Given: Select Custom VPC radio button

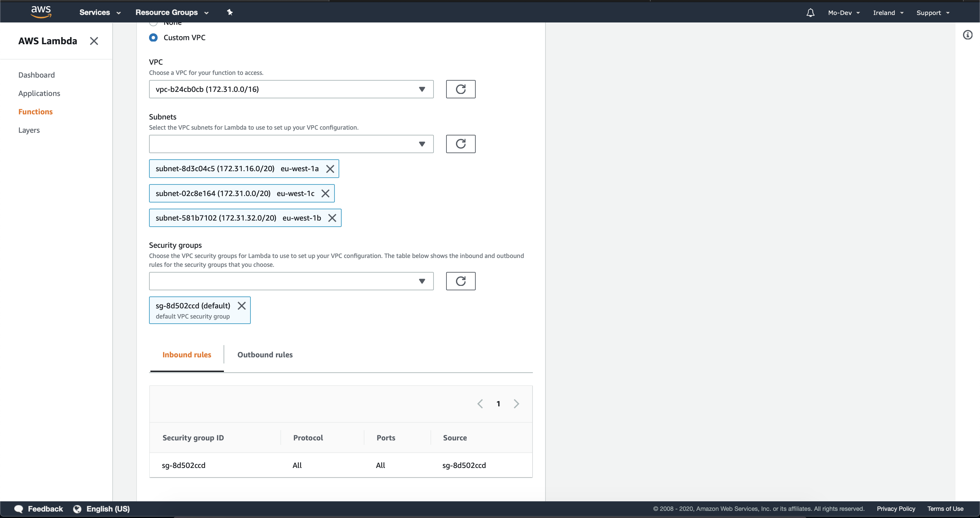Looking at the screenshot, I should 153,37.
